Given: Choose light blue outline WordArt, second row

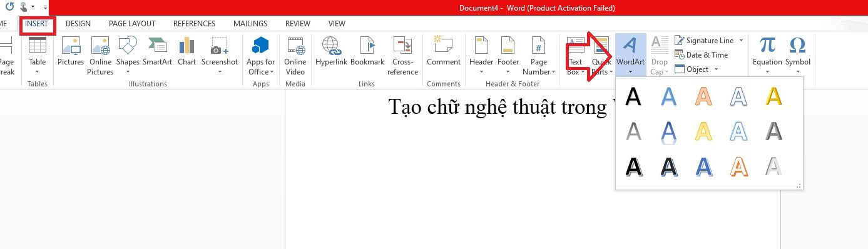Looking at the screenshot, I should [x=739, y=131].
